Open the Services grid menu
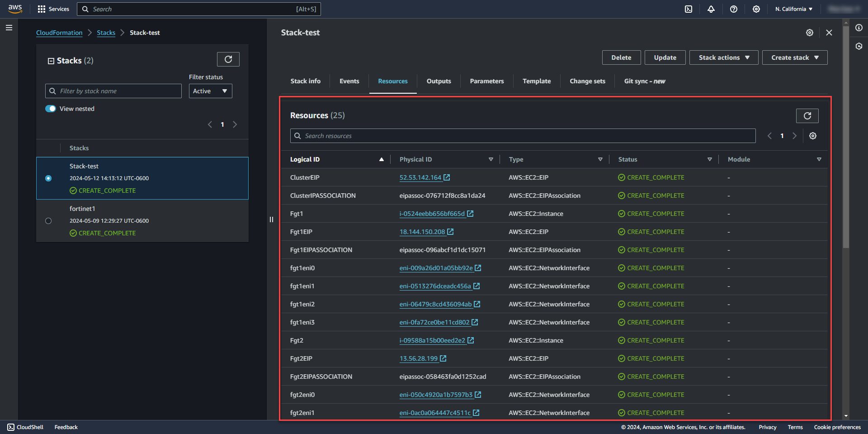This screenshot has height=434, width=868. (x=53, y=9)
